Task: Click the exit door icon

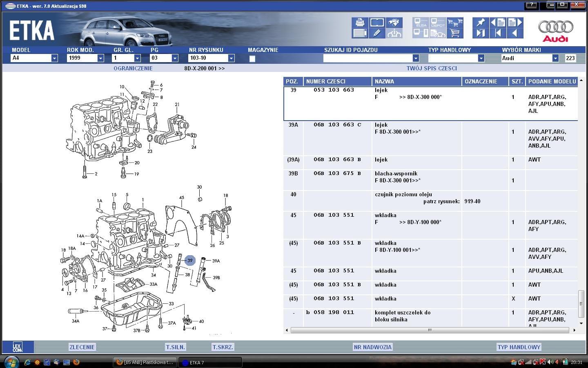Action: click(481, 34)
